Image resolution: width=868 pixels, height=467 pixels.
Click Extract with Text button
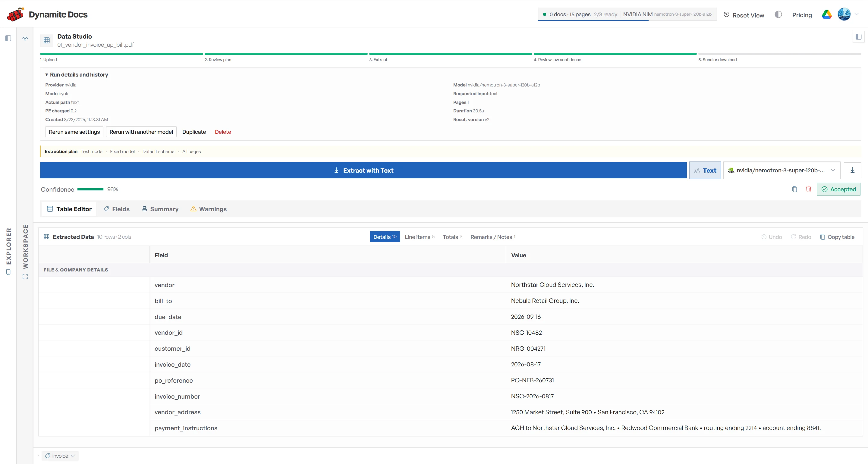[x=363, y=171]
